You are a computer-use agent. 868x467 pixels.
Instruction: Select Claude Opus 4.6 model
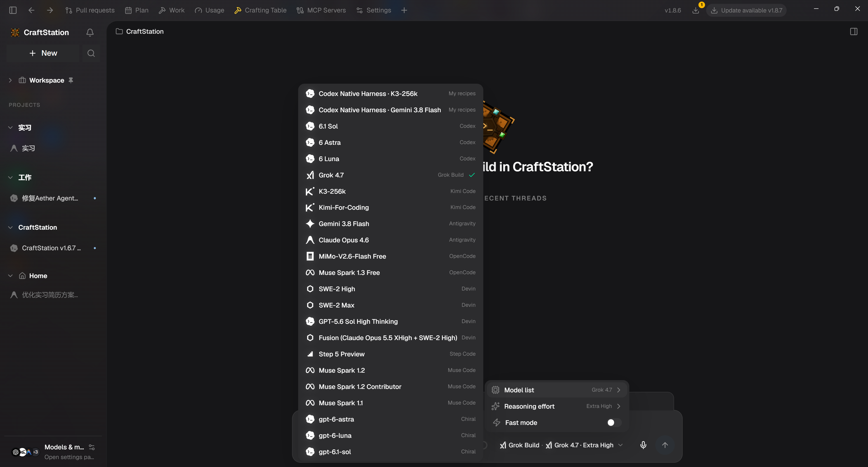pos(391,240)
